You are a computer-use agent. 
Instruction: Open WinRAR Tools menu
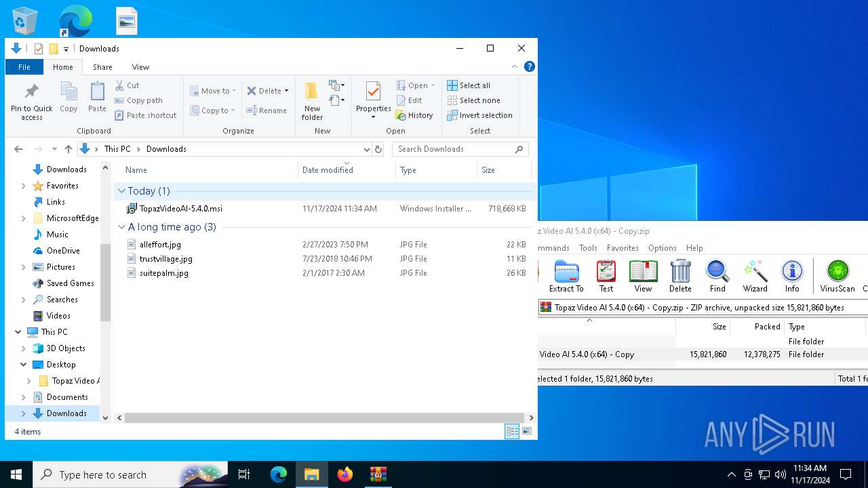(x=588, y=248)
